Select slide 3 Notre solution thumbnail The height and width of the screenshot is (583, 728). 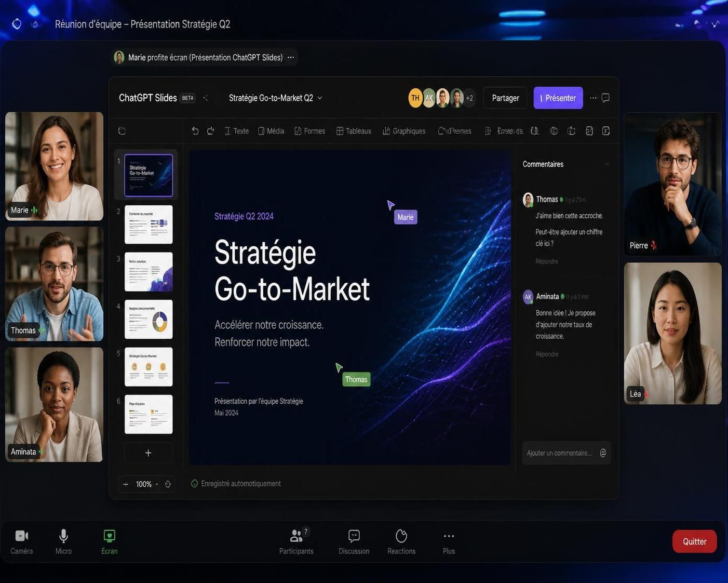coord(149,272)
